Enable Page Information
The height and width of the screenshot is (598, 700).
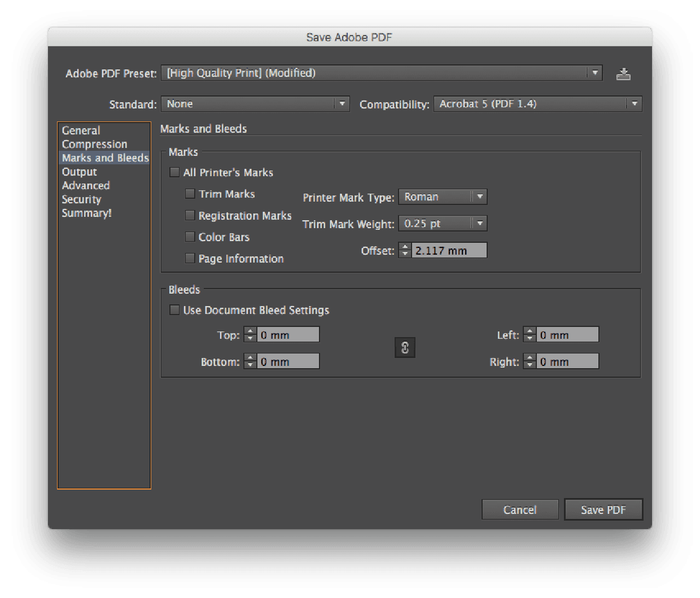[x=190, y=258]
